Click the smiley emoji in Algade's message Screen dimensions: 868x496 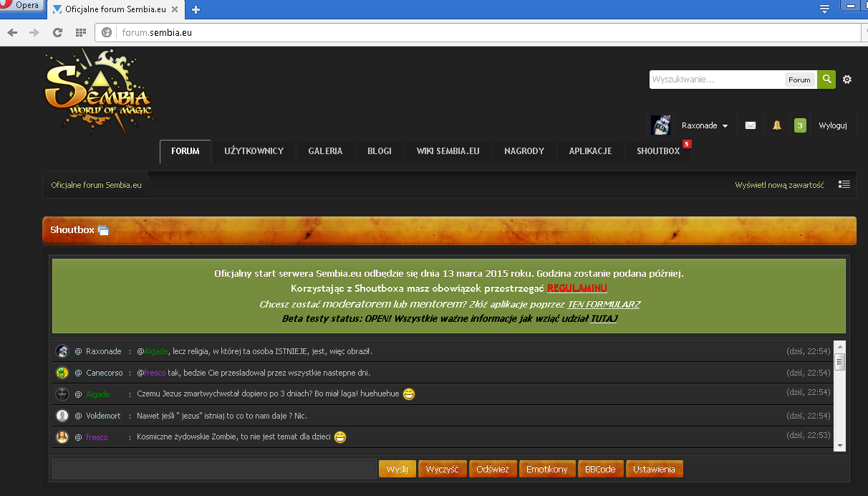409,394
